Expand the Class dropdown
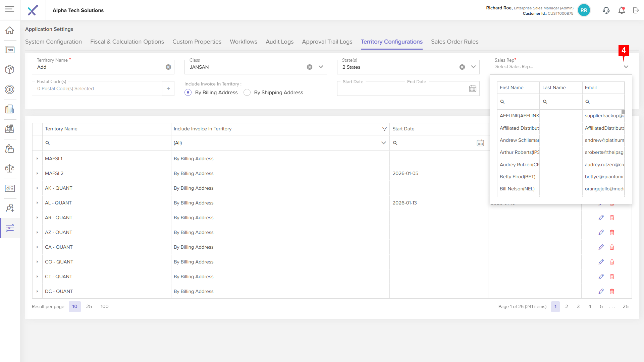This screenshot has width=644, height=362. [x=321, y=67]
